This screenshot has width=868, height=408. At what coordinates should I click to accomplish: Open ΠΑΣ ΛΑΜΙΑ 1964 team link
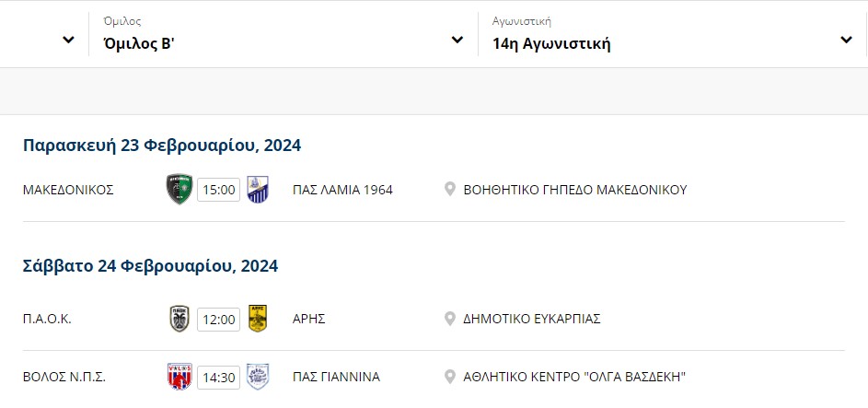pos(342,190)
